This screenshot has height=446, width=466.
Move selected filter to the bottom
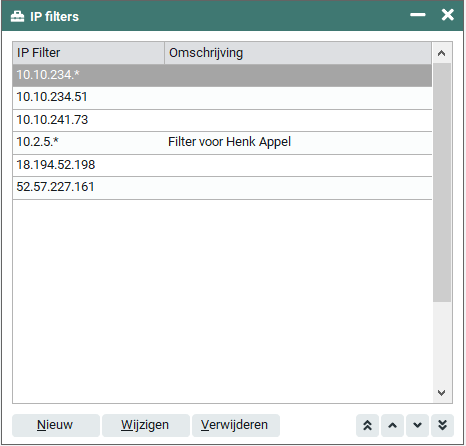click(442, 425)
